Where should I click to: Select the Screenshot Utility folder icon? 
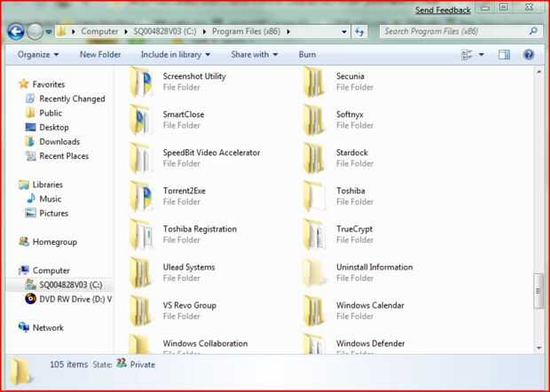(141, 82)
